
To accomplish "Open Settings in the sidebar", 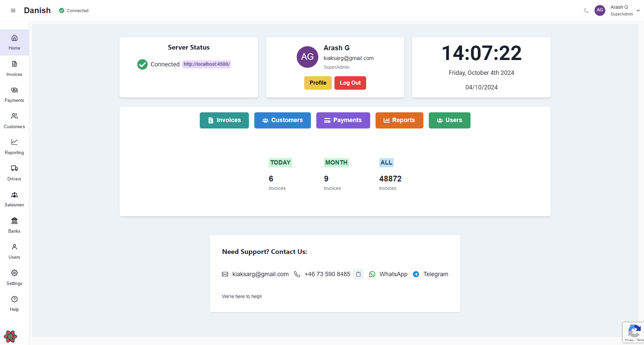I will coord(14,278).
